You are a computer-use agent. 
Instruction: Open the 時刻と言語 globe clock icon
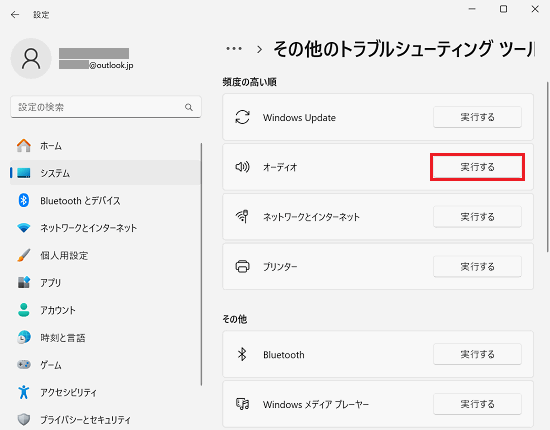[x=24, y=337]
